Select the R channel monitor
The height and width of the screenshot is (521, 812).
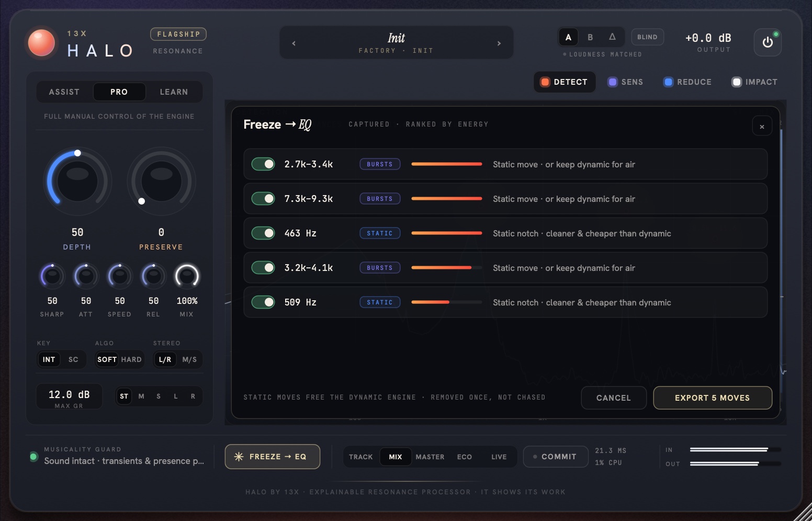193,397
